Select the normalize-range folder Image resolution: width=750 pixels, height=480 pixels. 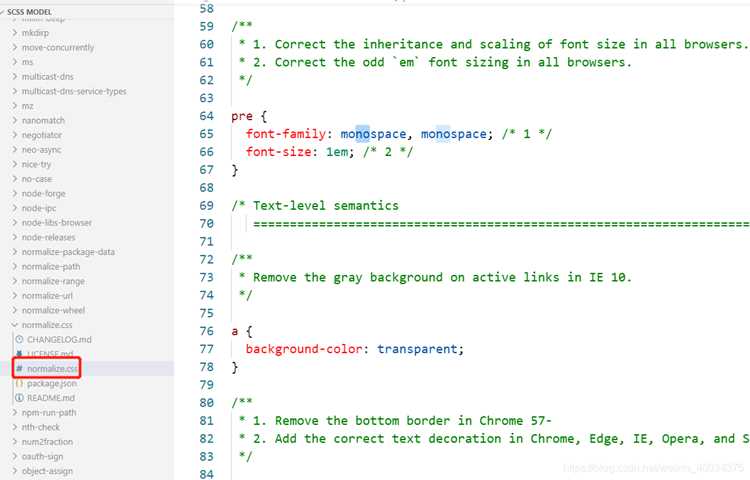tap(53, 281)
